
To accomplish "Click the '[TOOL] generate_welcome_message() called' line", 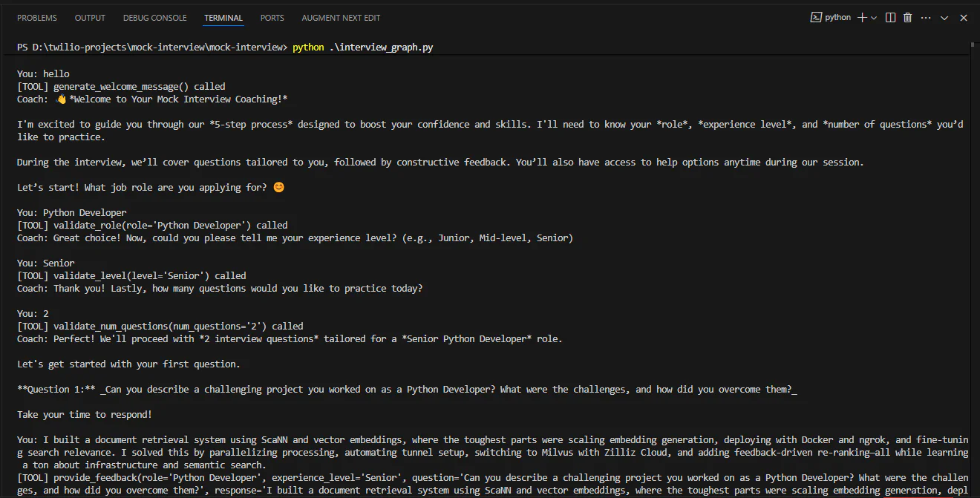I will click(121, 86).
